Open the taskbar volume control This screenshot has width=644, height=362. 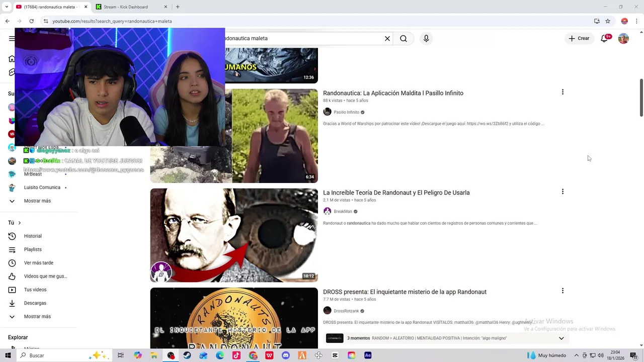click(x=601, y=355)
